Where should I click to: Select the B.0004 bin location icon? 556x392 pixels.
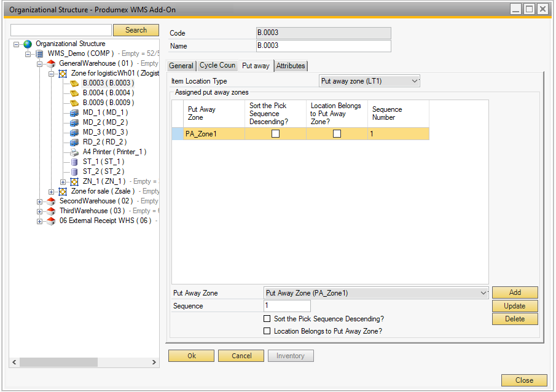pos(74,93)
